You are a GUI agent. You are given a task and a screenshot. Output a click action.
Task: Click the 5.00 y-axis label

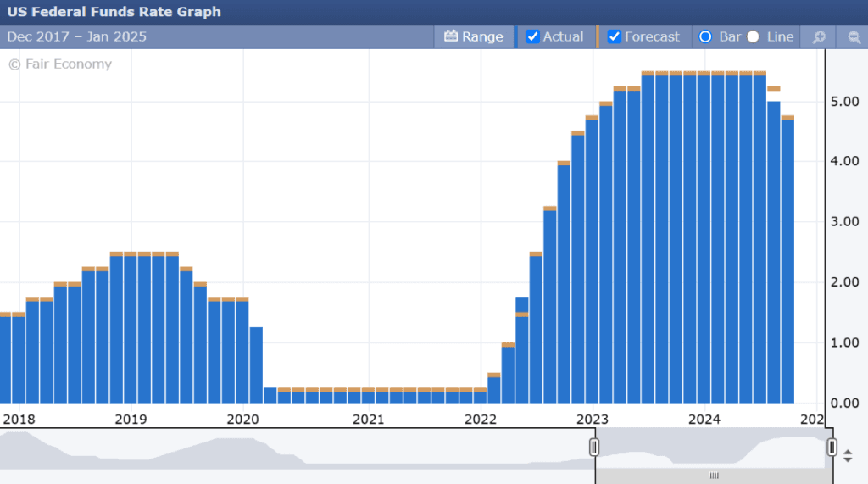pos(845,102)
